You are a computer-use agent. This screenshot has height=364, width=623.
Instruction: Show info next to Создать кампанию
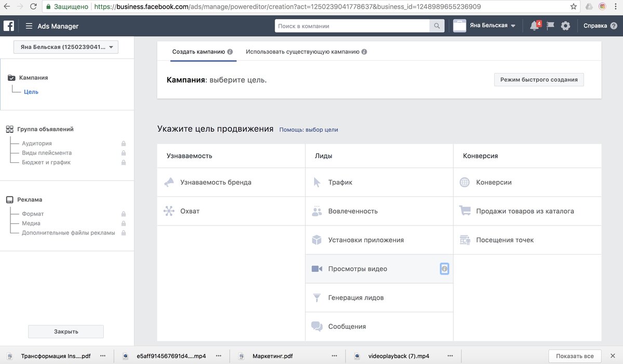click(230, 52)
